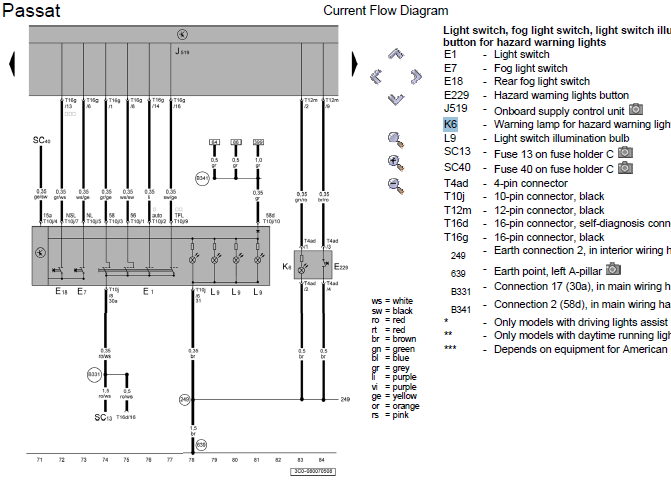
Task: Open camera photo for Onboard supply control unit
Action: pyautogui.click(x=636, y=110)
